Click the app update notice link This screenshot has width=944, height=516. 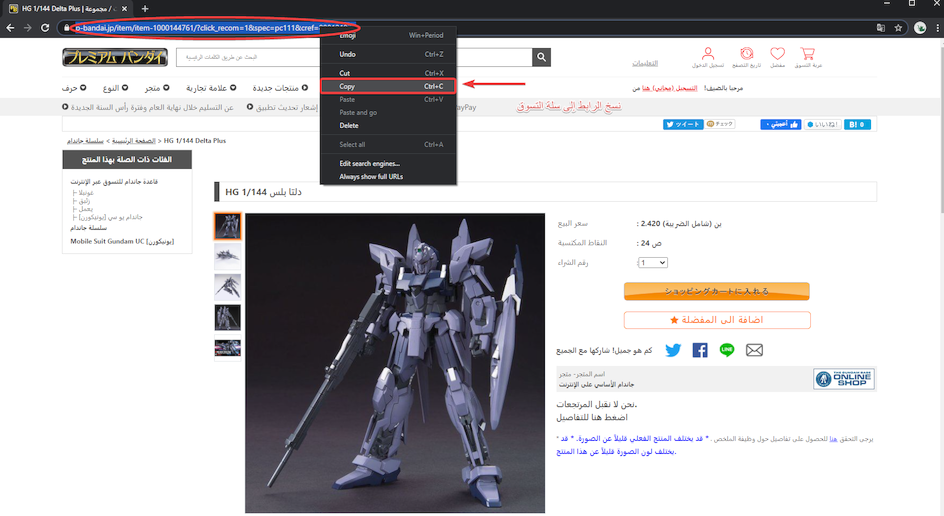tap(282, 107)
